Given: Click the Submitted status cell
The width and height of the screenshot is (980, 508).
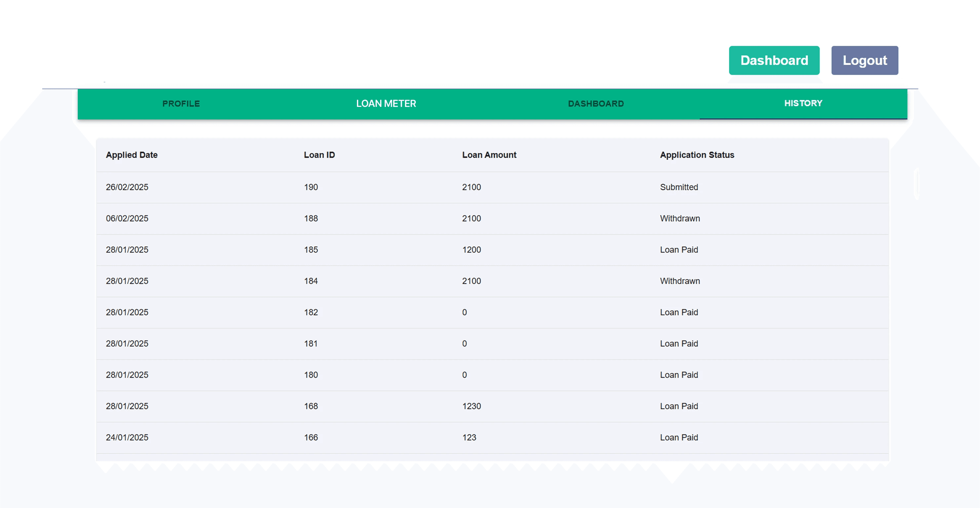Looking at the screenshot, I should click(679, 187).
